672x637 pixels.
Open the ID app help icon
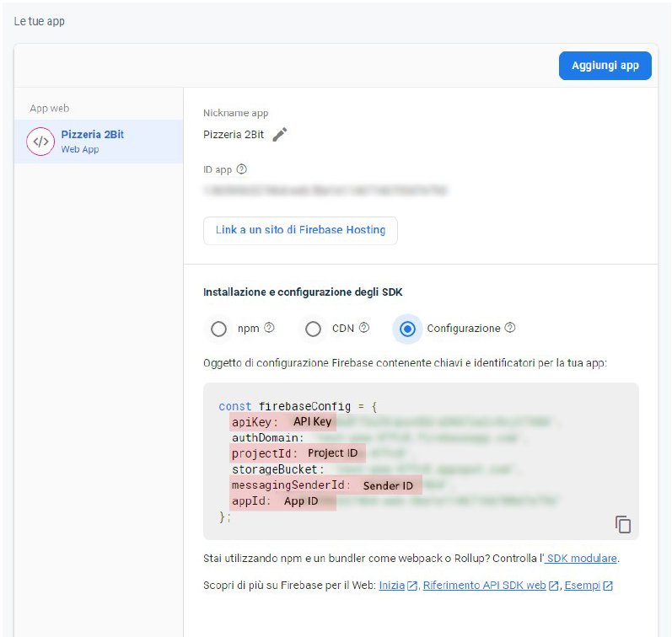(x=242, y=169)
